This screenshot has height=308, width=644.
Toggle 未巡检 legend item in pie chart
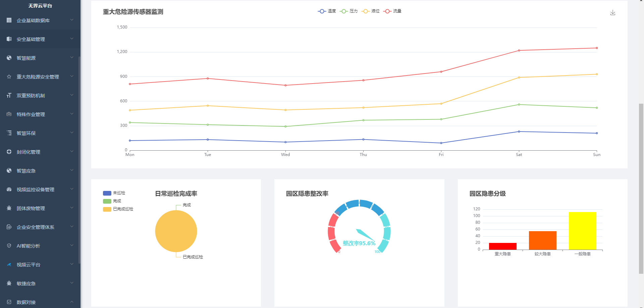point(114,193)
